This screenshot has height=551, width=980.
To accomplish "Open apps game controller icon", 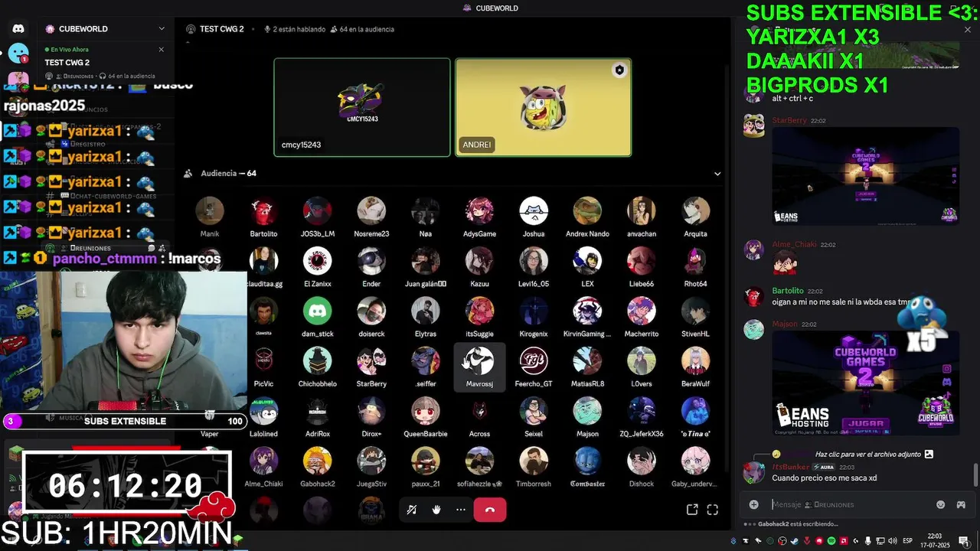I will [961, 504].
